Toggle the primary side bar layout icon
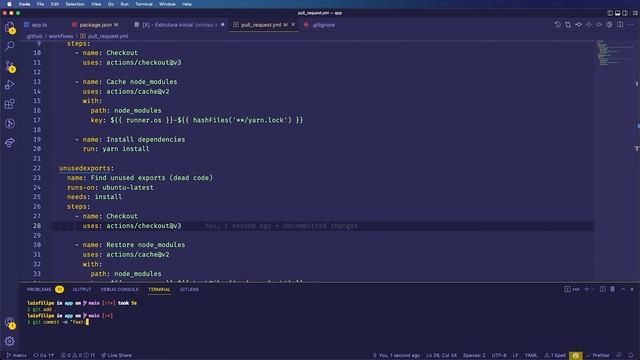The height and width of the screenshot is (360, 640). tap(610, 13)
